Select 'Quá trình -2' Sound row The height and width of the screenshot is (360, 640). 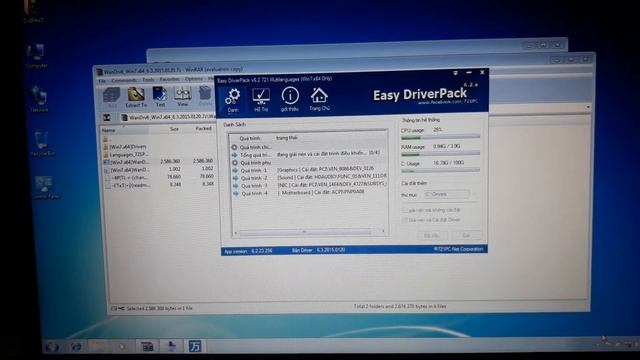point(308,178)
